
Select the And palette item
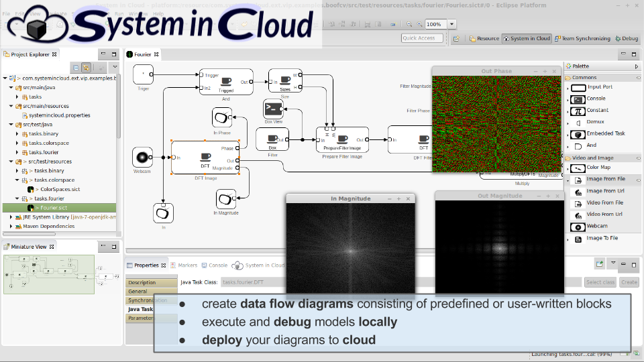coord(585,145)
